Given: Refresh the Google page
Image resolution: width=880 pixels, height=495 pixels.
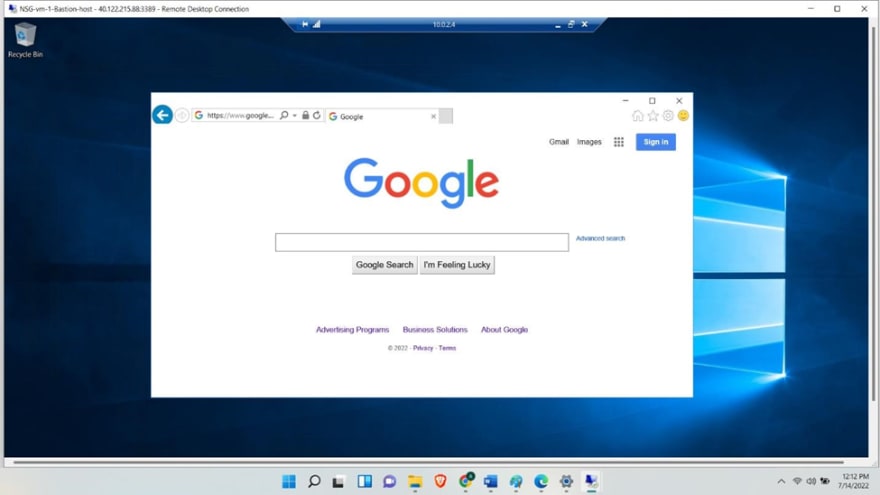Looking at the screenshot, I should tap(317, 115).
